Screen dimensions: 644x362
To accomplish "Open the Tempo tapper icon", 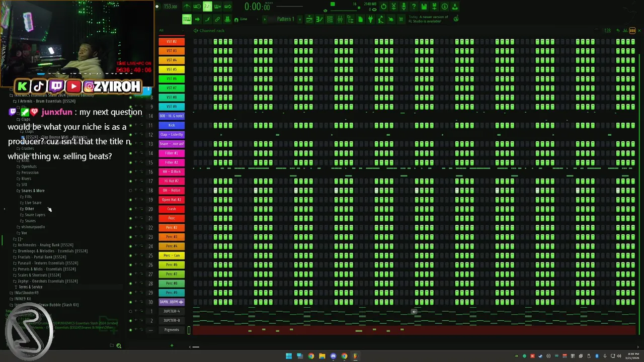I will point(381,19).
